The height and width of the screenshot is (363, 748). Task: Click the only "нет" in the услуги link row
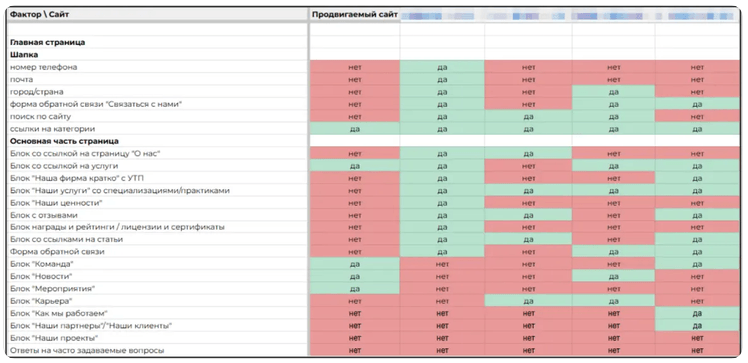(529, 166)
